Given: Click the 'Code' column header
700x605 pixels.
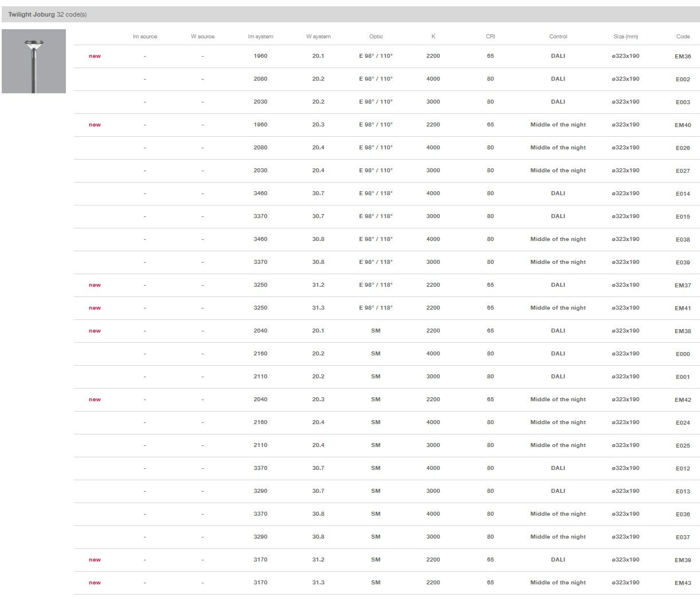Looking at the screenshot, I should click(682, 37).
